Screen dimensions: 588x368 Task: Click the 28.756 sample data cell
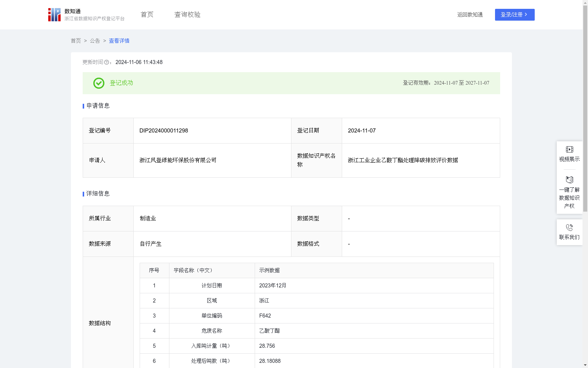(x=374, y=346)
